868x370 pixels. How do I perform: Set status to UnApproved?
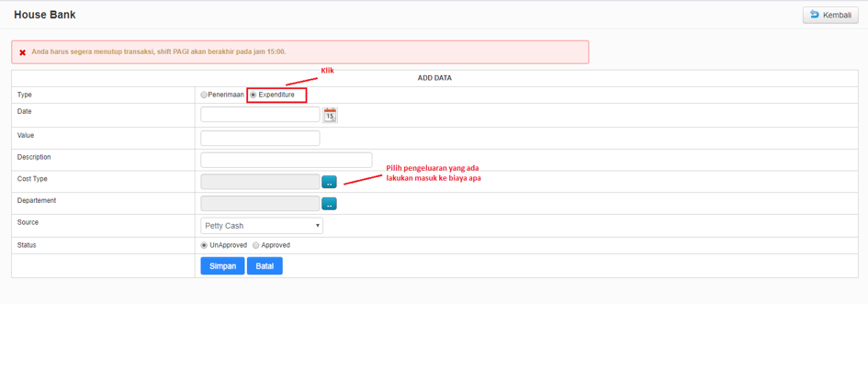click(204, 245)
